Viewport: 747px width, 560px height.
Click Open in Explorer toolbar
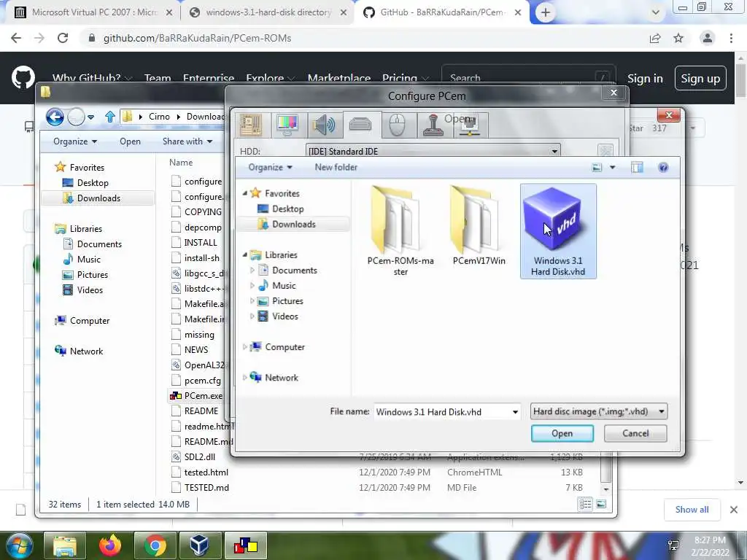pyautogui.click(x=130, y=141)
